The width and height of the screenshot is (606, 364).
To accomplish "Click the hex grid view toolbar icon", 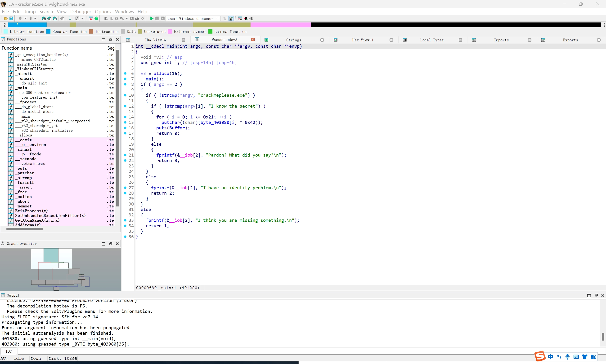I will click(x=44, y=18).
